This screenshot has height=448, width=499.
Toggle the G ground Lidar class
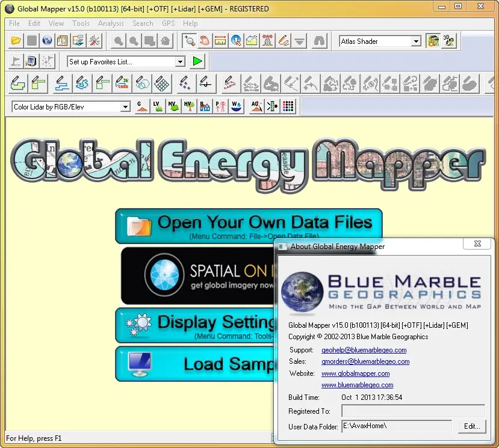142,106
